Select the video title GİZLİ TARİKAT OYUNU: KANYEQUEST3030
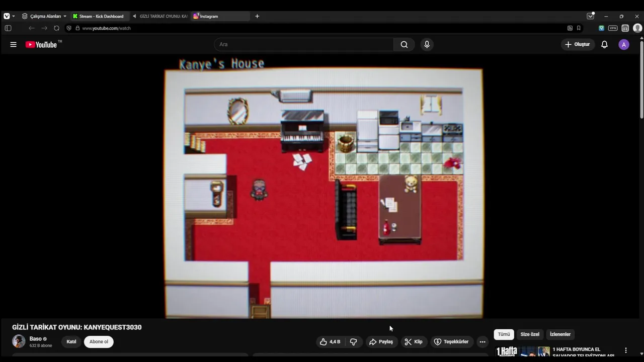Viewport: 644px width, 362px height. 77,327
